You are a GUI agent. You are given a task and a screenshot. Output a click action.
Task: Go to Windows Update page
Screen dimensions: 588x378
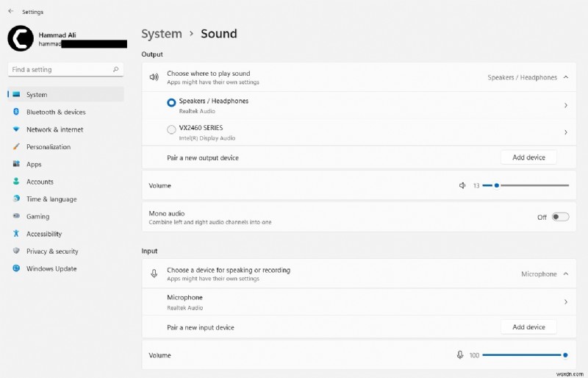[51, 268]
